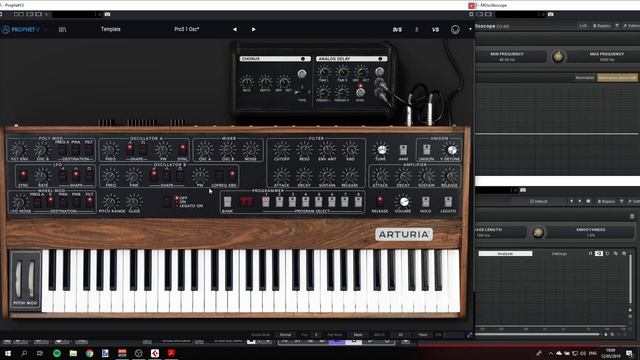Open Spotify from the taskbar
Screen dimensions: 640x360
[57, 353]
